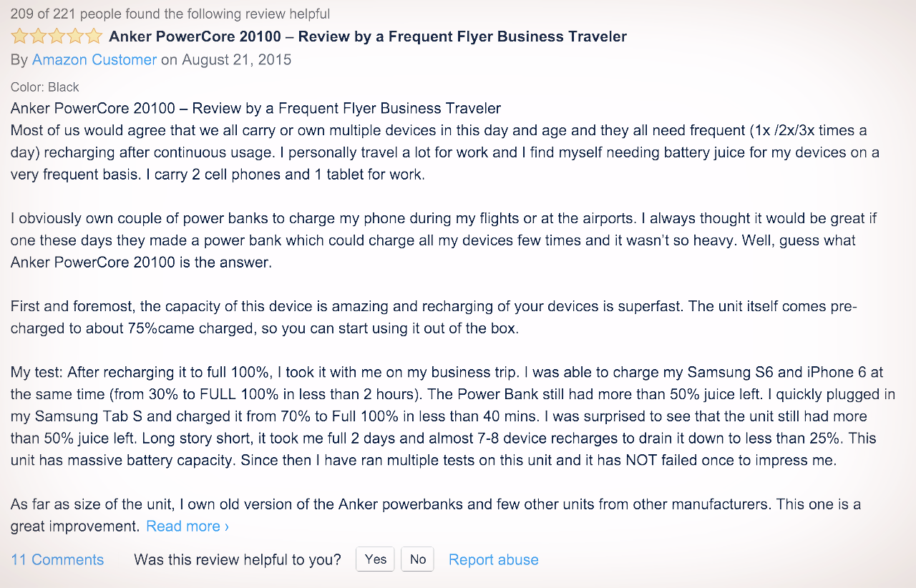The image size is (916, 588).
Task: Click the first star in the rating
Action: [x=19, y=35]
